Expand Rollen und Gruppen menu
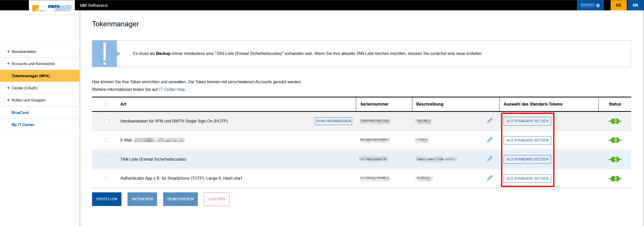 point(28,100)
